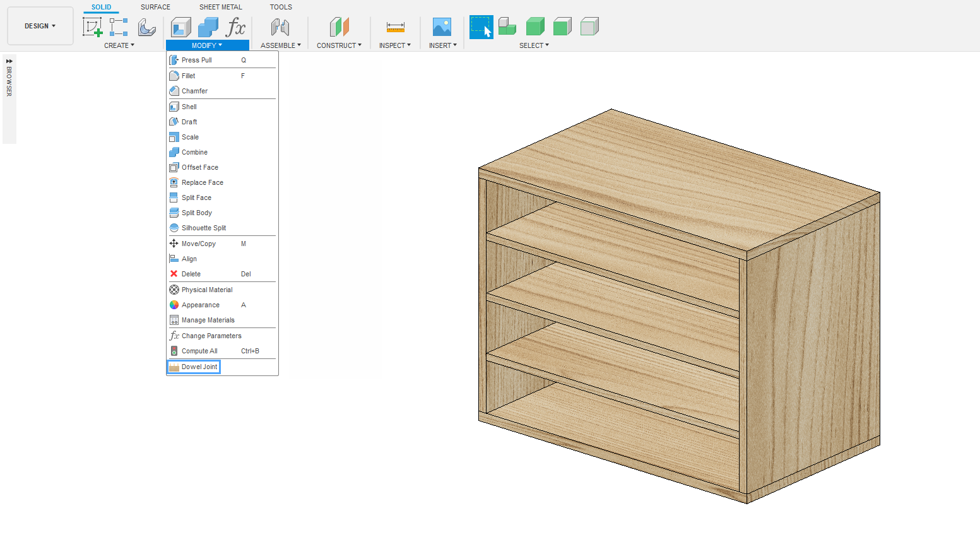
Task: Select the Measure tool icon
Action: click(x=395, y=27)
